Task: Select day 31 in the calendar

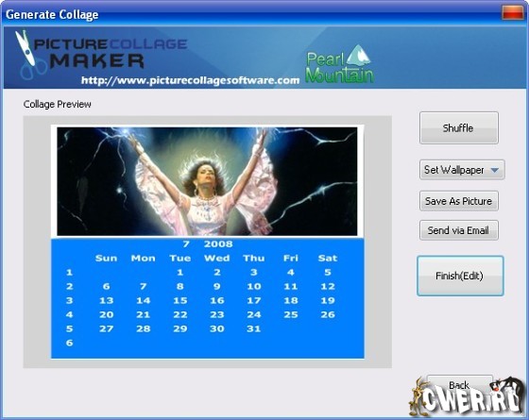Action: tap(254, 328)
